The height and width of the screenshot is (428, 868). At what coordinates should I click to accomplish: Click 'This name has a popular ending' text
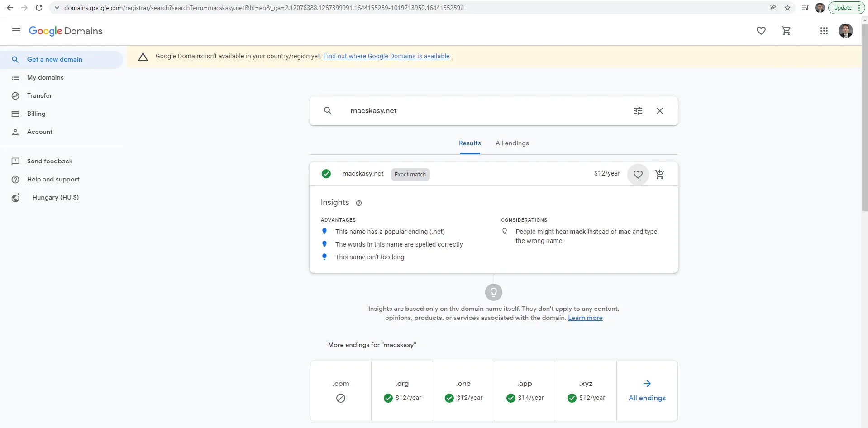(390, 232)
